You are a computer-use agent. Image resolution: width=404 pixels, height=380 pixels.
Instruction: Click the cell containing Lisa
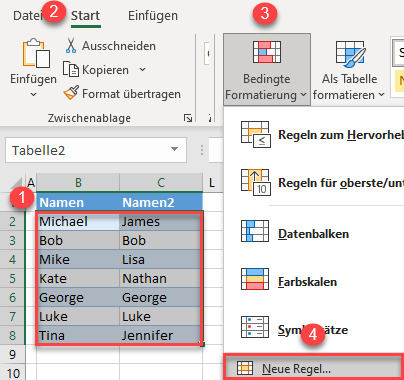161,259
